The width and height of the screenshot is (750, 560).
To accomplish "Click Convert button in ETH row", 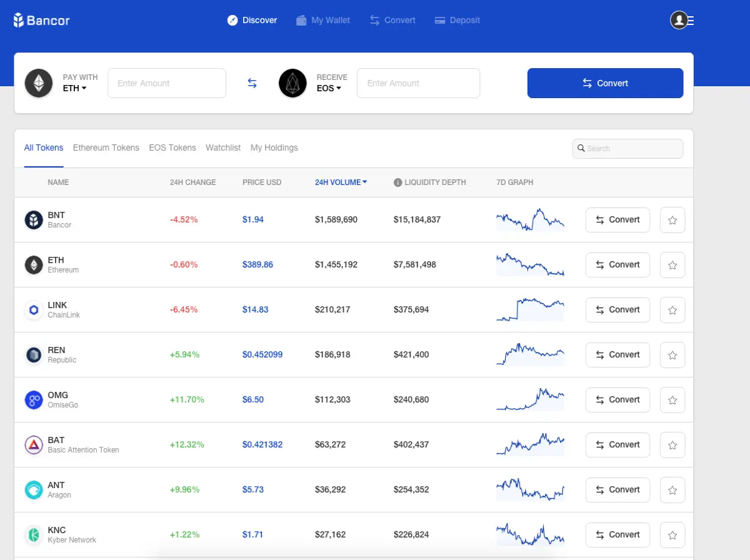I will (x=617, y=265).
